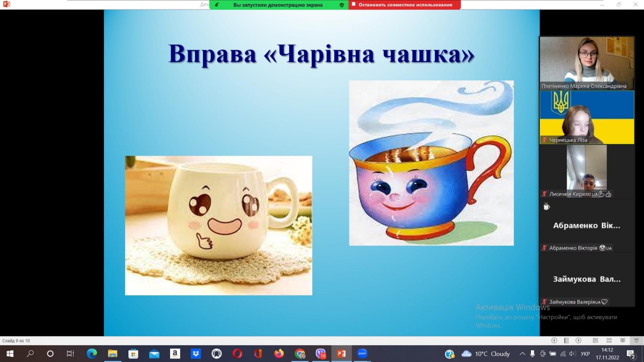Switch to Reading view
644x362 pixels.
pyautogui.click(x=623, y=340)
